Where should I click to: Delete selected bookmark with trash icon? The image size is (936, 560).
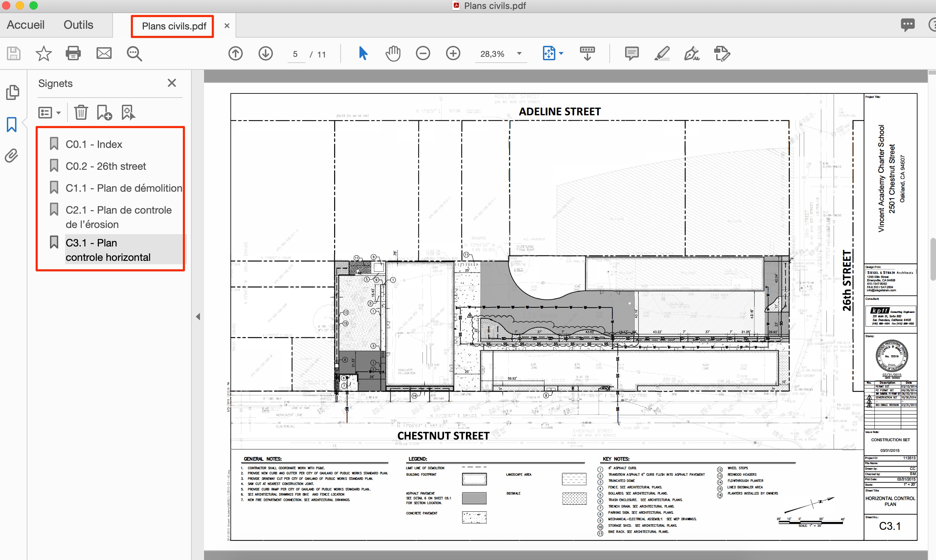(81, 113)
